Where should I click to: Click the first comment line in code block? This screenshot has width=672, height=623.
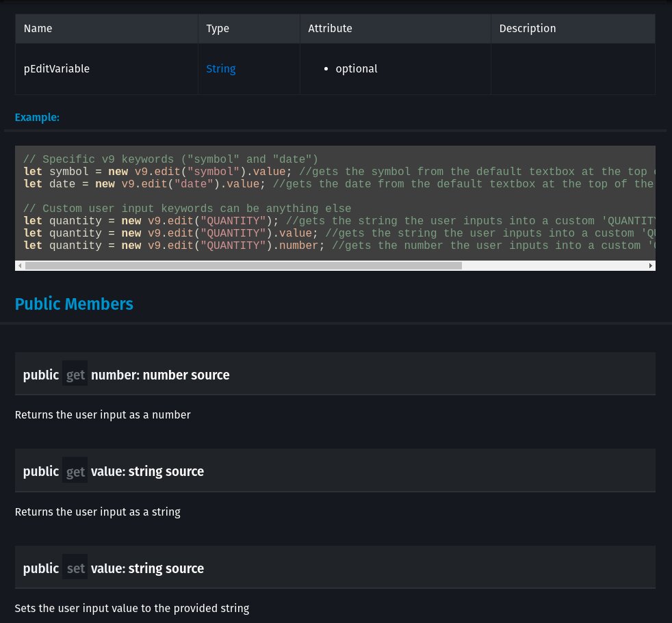[171, 159]
